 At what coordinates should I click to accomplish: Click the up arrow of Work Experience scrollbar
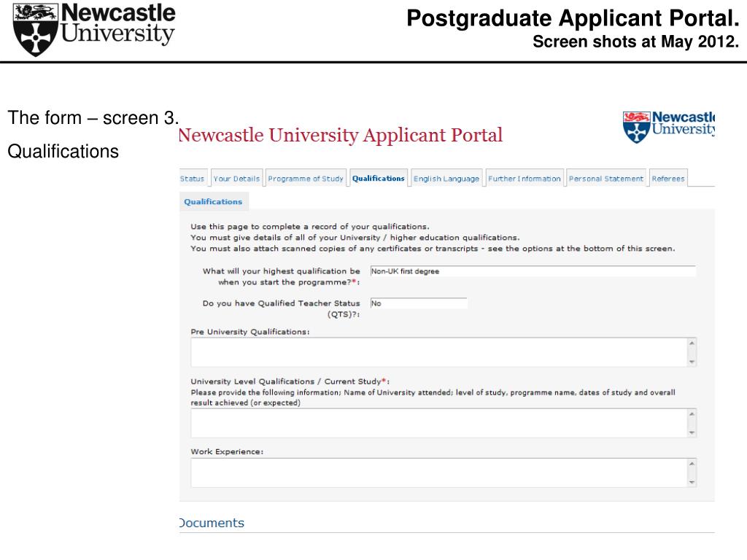[692, 463]
